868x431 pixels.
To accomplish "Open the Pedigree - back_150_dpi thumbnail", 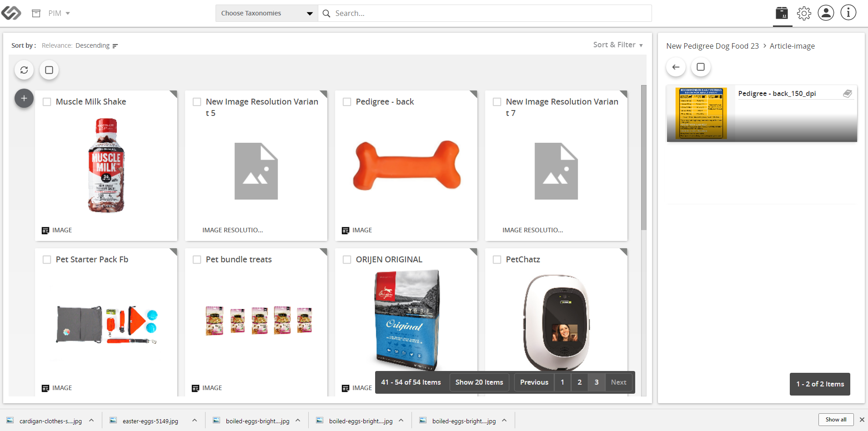I will pos(701,113).
